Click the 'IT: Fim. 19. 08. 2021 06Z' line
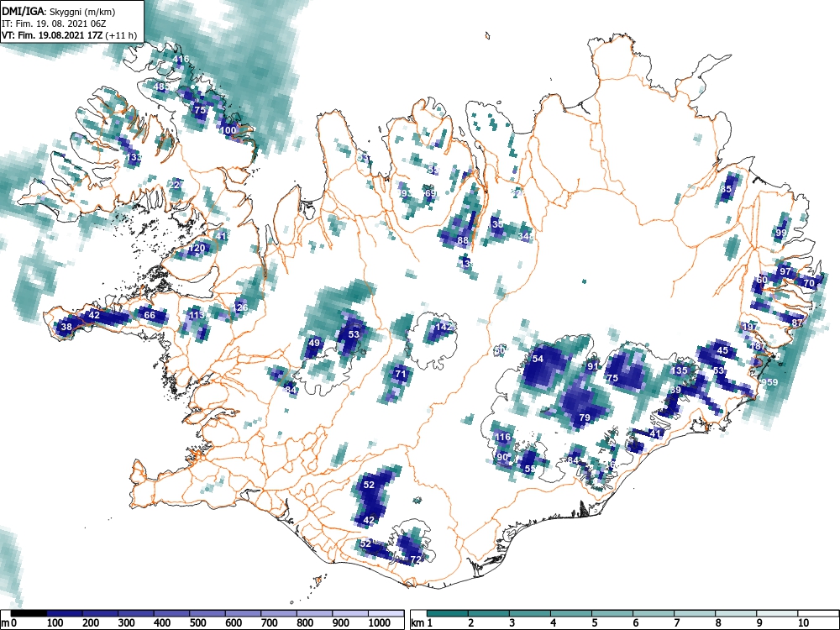 pyautogui.click(x=50, y=24)
